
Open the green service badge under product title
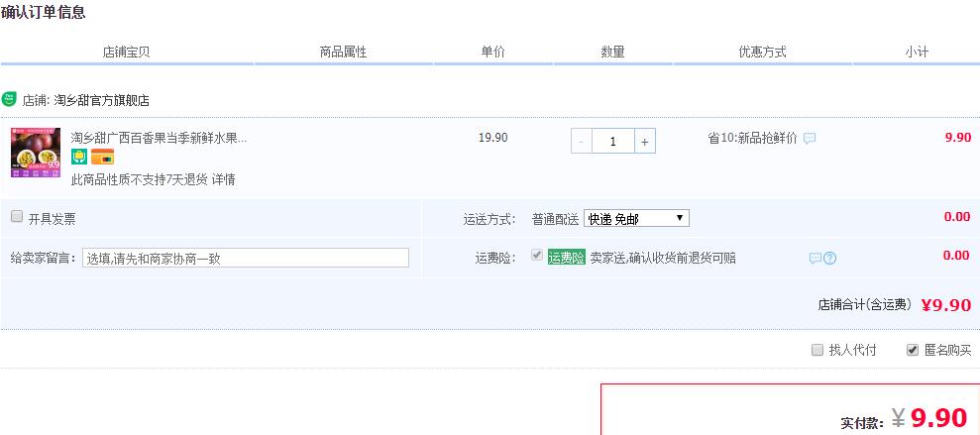click(x=78, y=157)
